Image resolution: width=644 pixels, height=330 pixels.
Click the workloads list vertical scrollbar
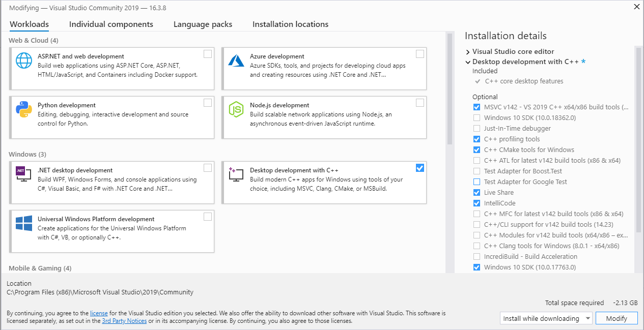(x=450, y=89)
